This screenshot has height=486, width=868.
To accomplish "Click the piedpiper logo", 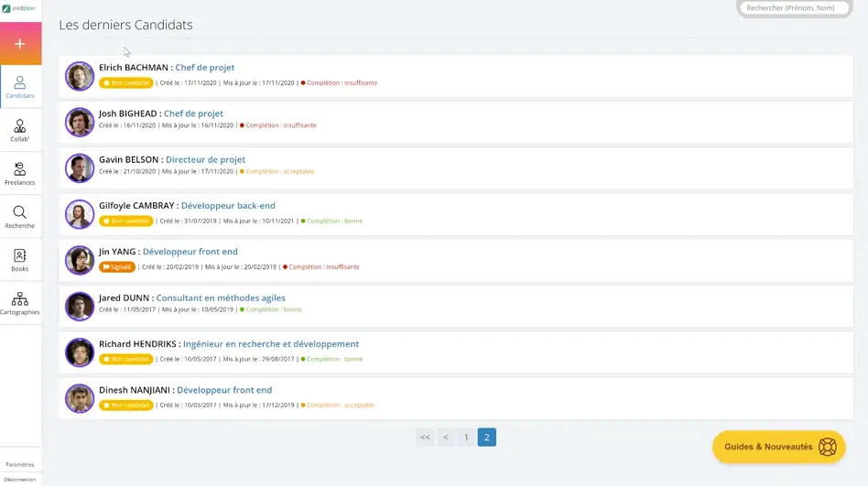I will (20, 8).
